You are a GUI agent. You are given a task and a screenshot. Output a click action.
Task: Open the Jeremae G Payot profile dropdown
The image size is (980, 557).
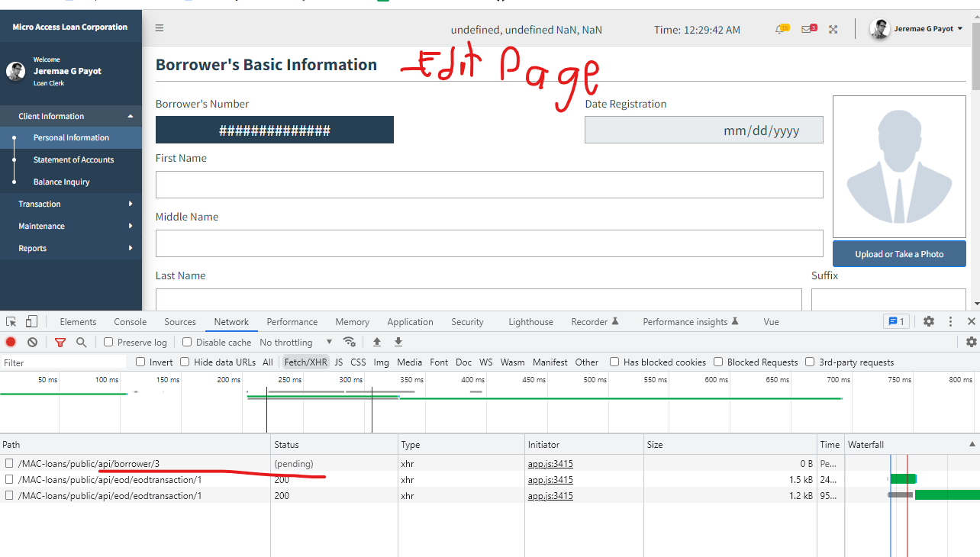pos(920,29)
